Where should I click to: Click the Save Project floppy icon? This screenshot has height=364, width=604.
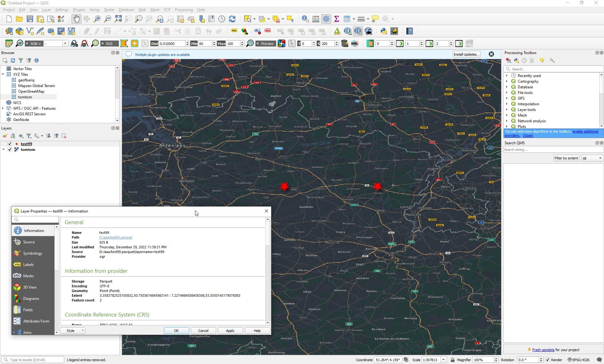[30, 19]
